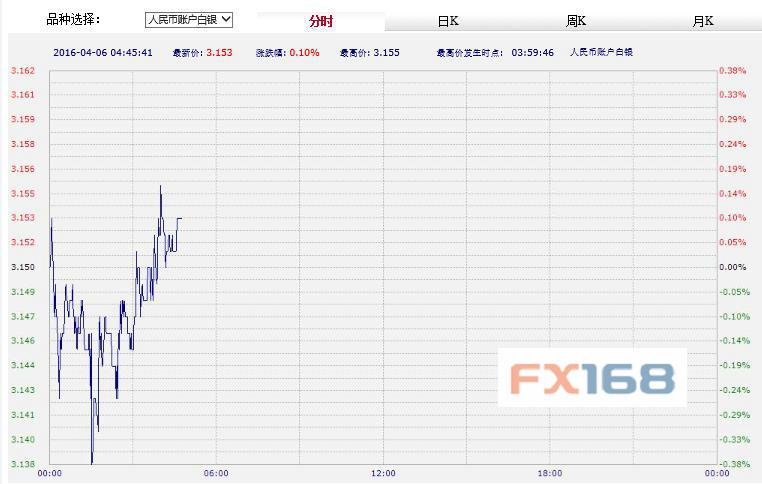Click 人民币账户白银 label in info row
This screenshot has width=762, height=484.
point(601,52)
